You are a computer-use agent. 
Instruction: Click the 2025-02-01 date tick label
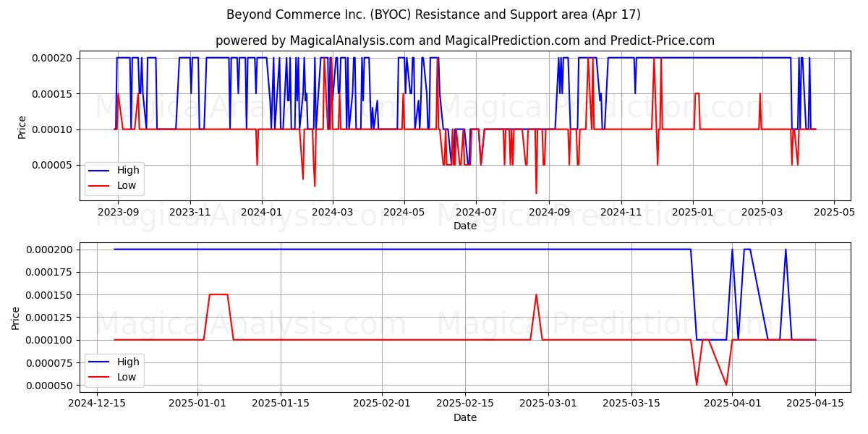(x=381, y=404)
